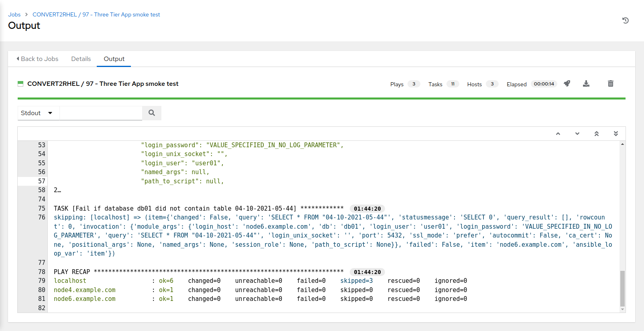Jump to top of output
The width and height of the screenshot is (644, 331).
pos(597,134)
